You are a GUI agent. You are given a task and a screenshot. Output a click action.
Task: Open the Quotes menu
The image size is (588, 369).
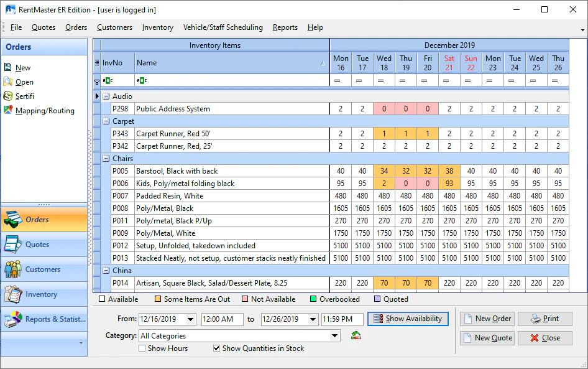tap(44, 27)
